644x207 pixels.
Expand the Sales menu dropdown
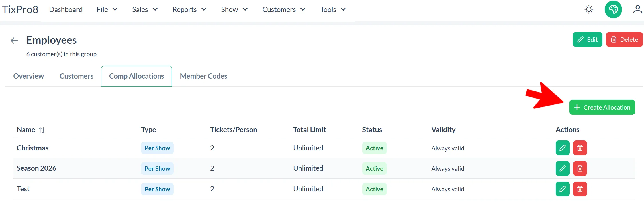point(145,9)
